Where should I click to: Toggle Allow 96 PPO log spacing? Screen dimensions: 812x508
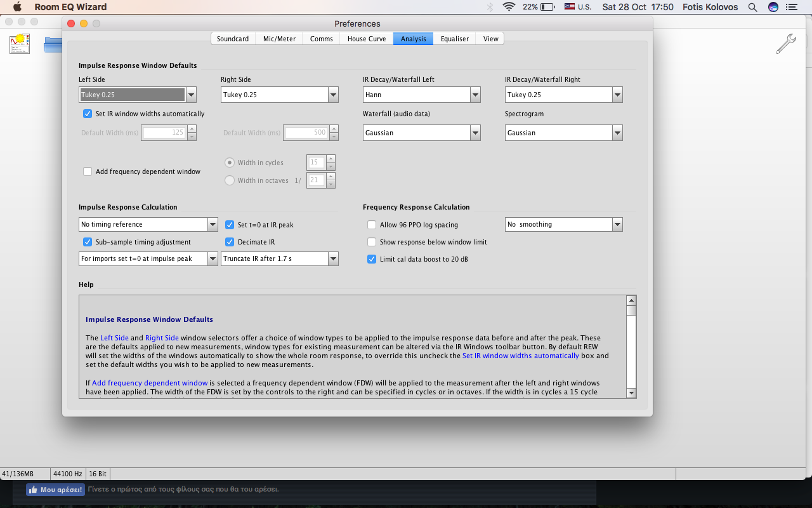click(372, 225)
